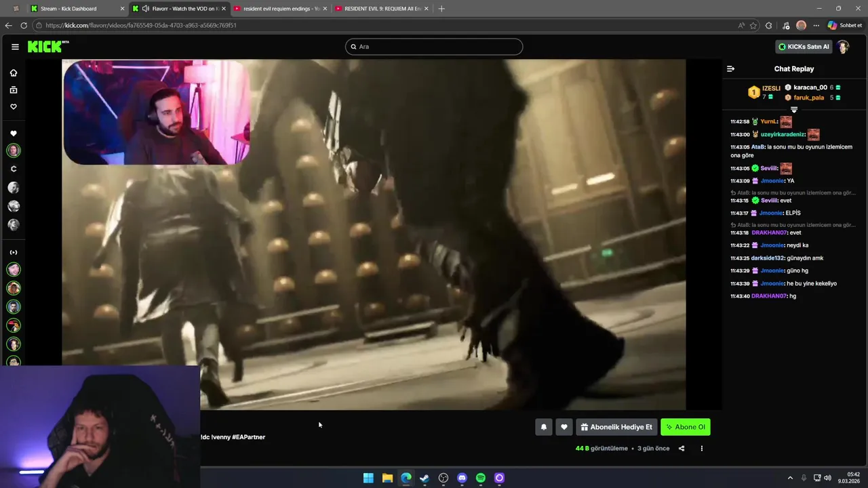Click the DRAKHAN07 hg message
The image size is (868, 488).
click(x=793, y=296)
